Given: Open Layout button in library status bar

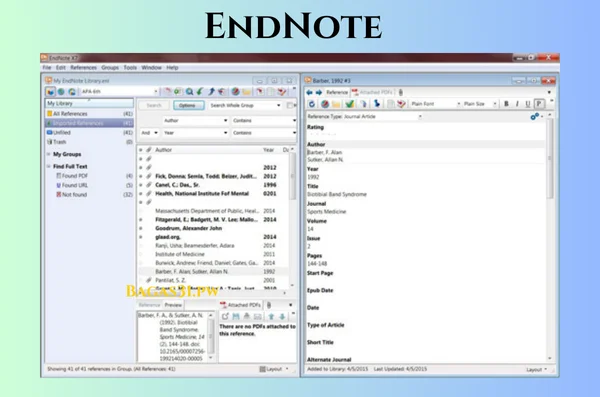Looking at the screenshot, I should click(274, 369).
